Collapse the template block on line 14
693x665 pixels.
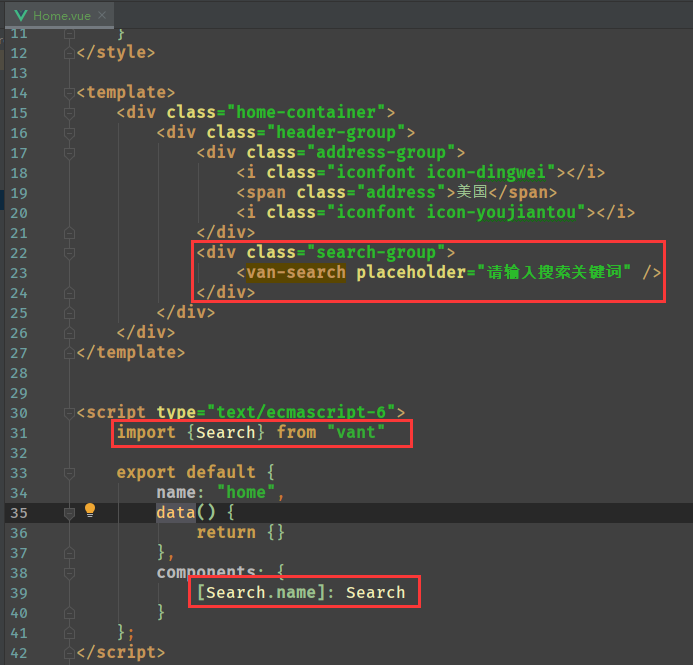point(69,93)
